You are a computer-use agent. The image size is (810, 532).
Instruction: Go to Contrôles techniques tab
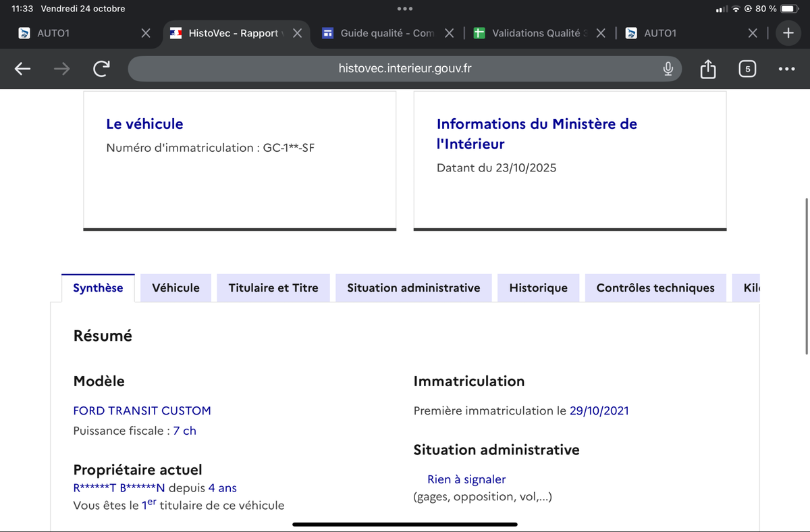pyautogui.click(x=655, y=288)
